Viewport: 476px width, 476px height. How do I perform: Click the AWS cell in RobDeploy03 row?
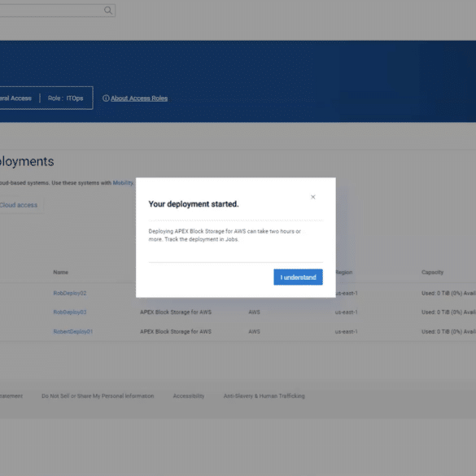click(254, 312)
